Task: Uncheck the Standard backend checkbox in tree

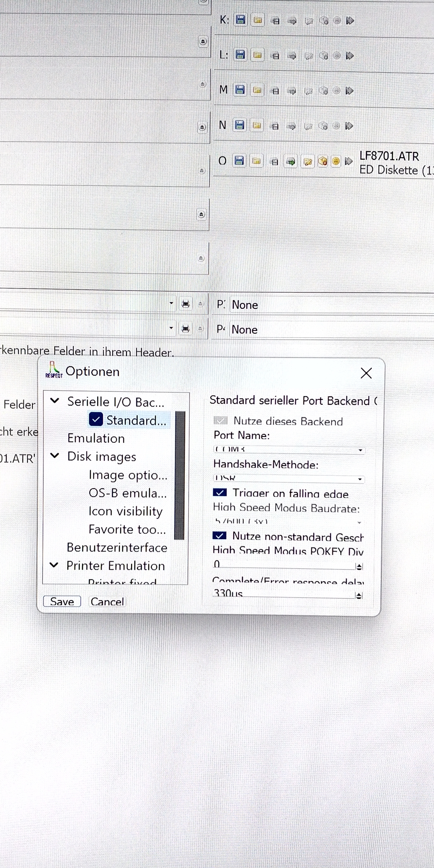Action: tap(96, 419)
